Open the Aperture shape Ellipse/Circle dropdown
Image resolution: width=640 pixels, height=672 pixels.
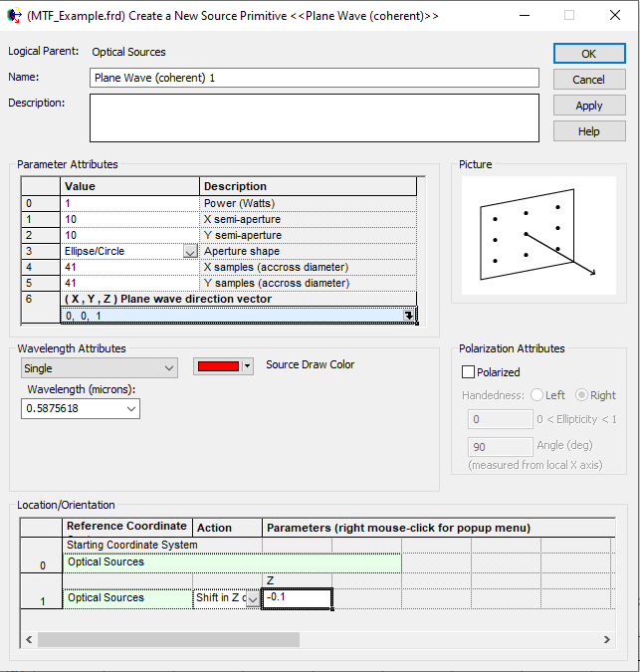(x=190, y=252)
